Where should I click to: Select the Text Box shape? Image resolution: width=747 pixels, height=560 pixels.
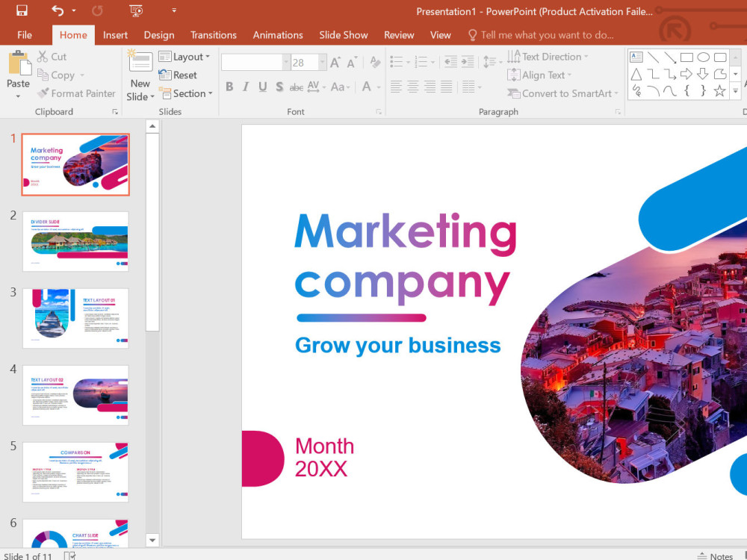click(x=636, y=57)
